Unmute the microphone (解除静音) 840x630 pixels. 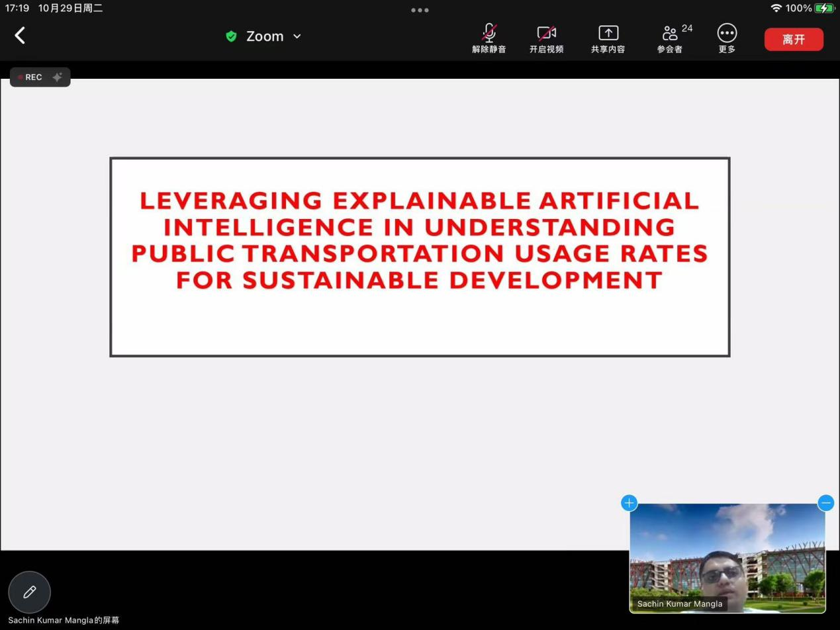489,38
